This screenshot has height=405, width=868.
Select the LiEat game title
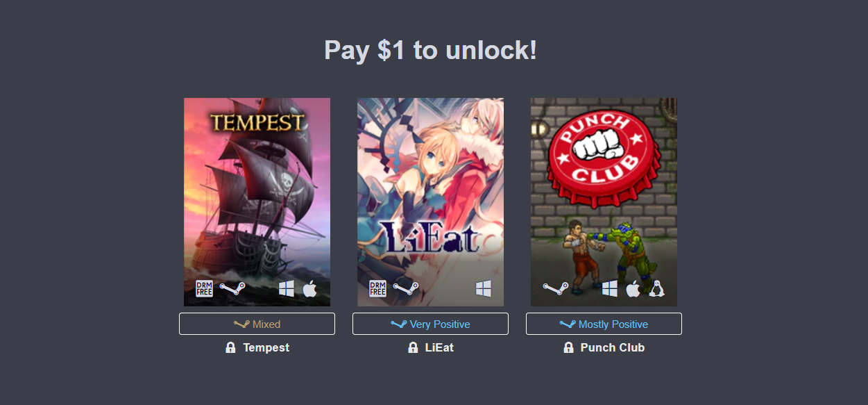point(439,347)
